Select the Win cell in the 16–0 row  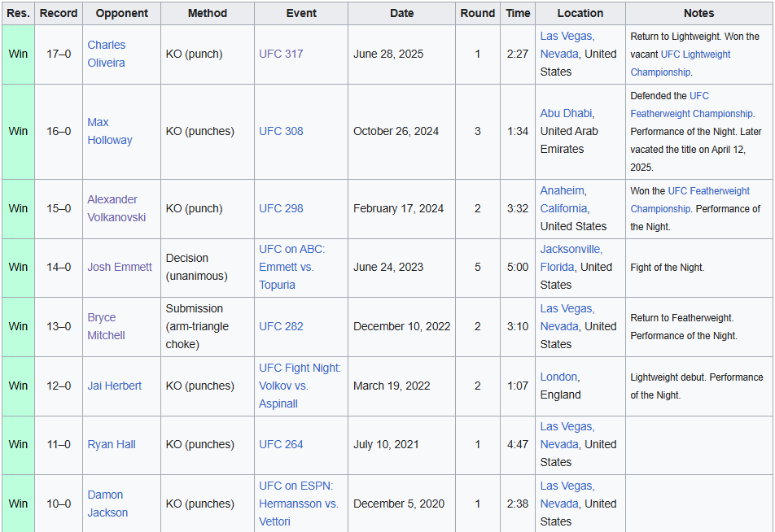pos(18,132)
